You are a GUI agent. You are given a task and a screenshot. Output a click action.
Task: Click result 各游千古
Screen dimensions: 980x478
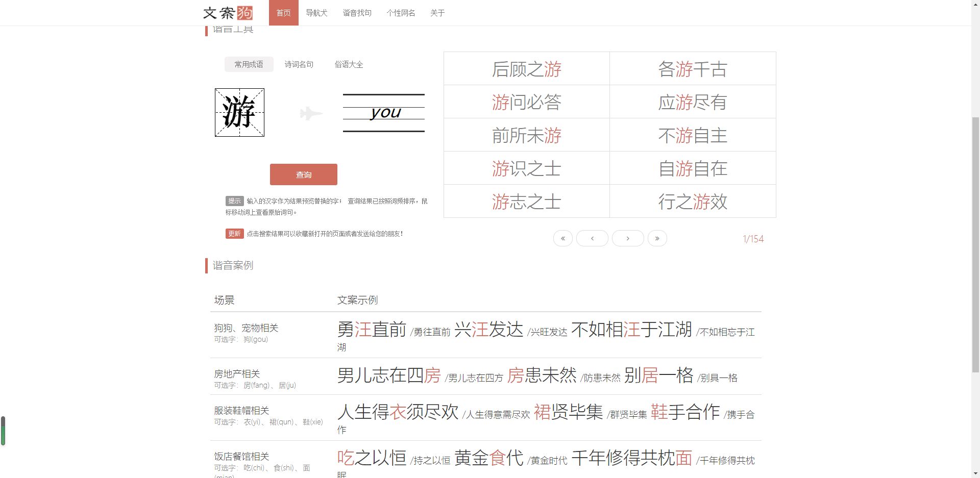pyautogui.click(x=693, y=69)
